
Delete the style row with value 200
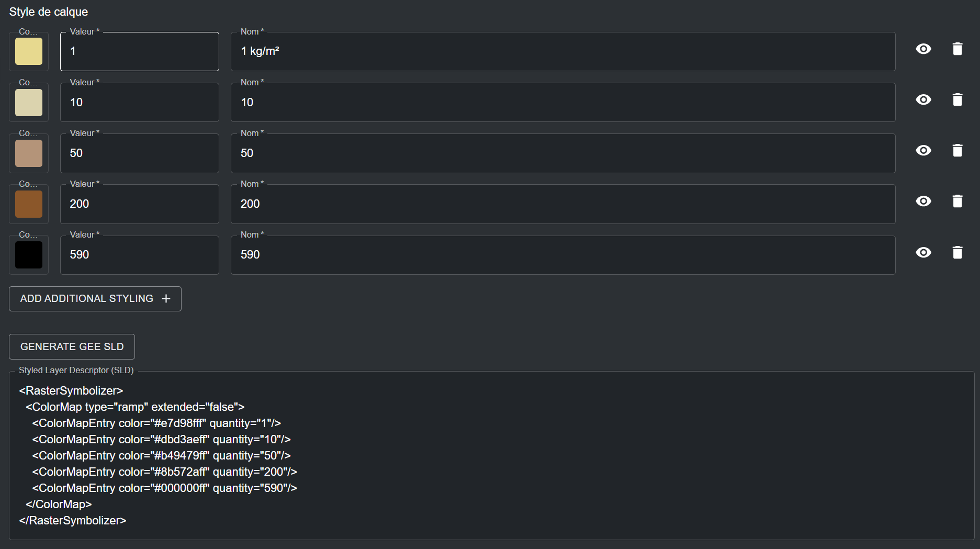click(957, 201)
